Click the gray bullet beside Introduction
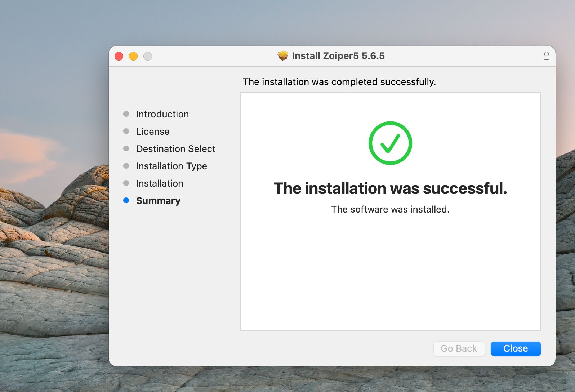 tap(126, 114)
